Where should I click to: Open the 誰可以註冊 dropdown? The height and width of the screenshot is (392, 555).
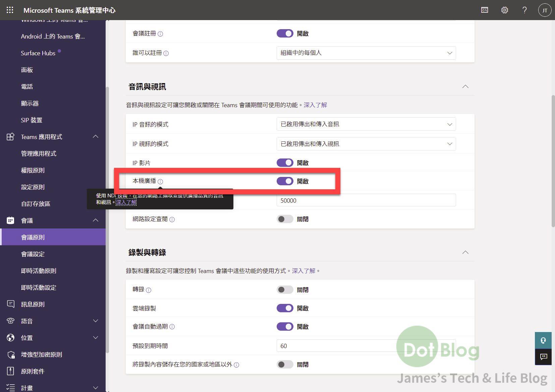[366, 53]
